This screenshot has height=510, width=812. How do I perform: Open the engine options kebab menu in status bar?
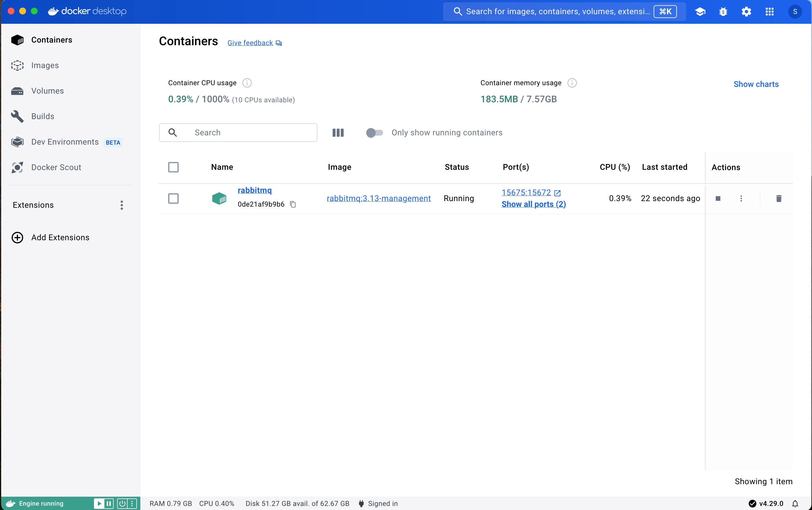pos(132,504)
